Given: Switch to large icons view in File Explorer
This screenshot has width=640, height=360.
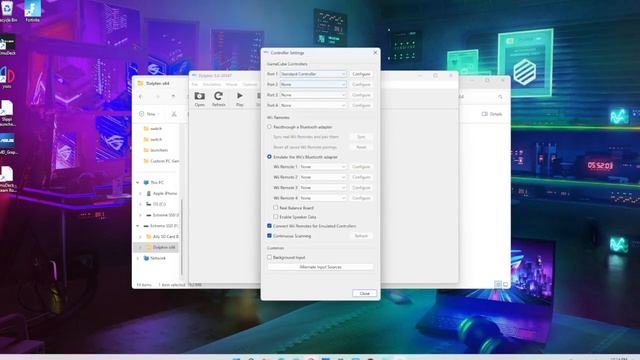Looking at the screenshot, I should pos(505,284).
